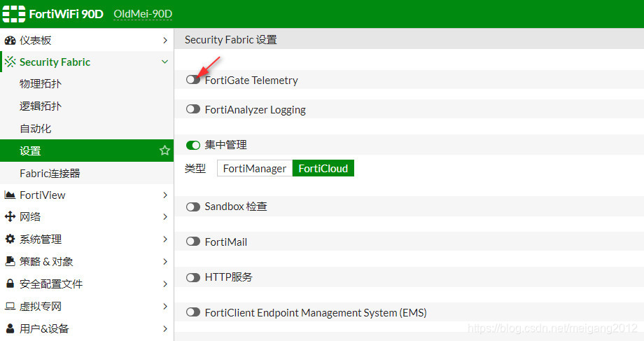
Task: Click the Fortinet logo icon
Action: click(14, 14)
